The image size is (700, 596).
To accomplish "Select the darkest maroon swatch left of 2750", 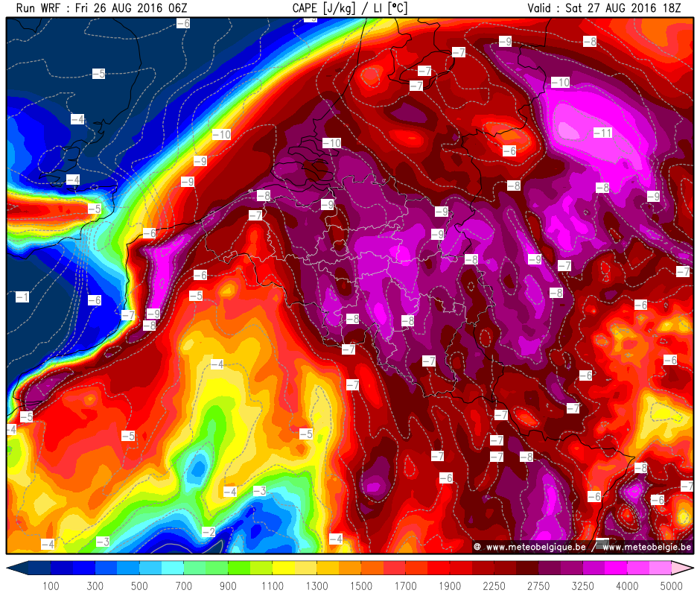I will coord(529,568).
